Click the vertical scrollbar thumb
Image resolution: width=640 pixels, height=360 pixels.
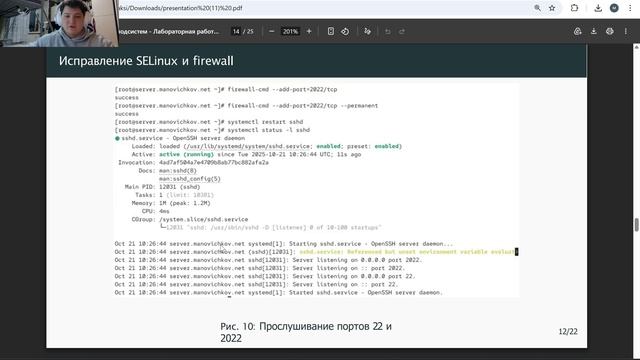click(x=636, y=225)
